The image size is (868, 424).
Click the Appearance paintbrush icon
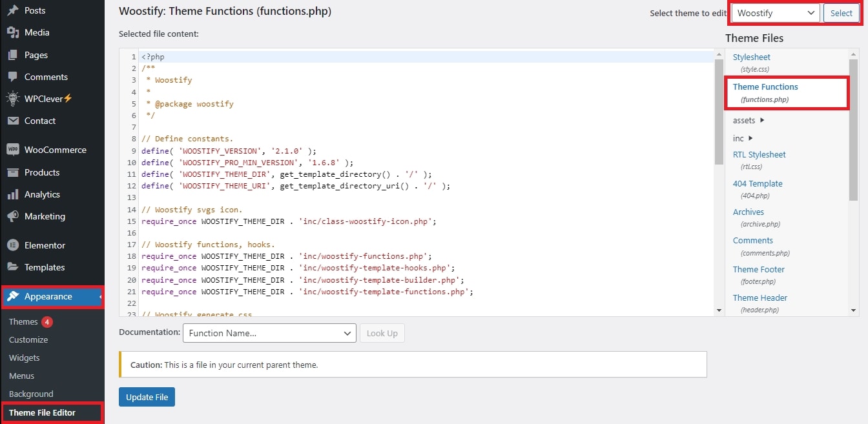(12, 296)
